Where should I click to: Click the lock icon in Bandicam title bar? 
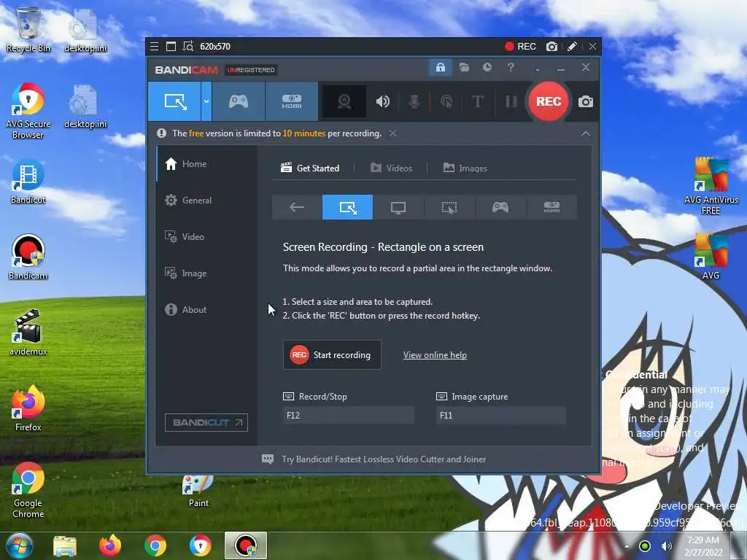(440, 67)
